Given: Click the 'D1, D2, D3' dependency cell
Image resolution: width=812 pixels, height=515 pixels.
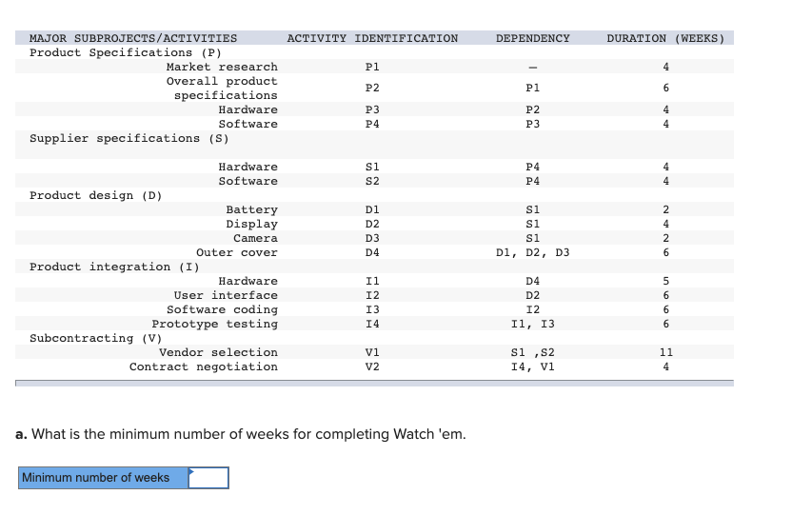Looking at the screenshot, I should [532, 252].
